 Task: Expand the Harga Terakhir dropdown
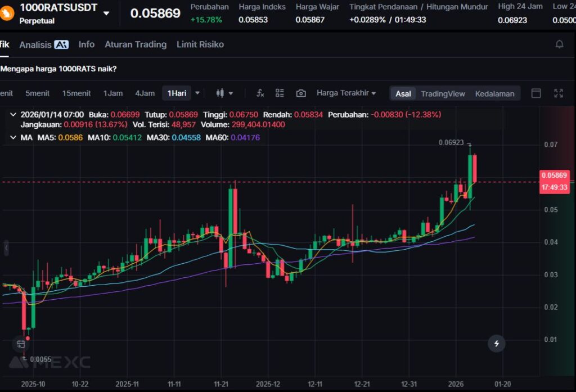[346, 93]
